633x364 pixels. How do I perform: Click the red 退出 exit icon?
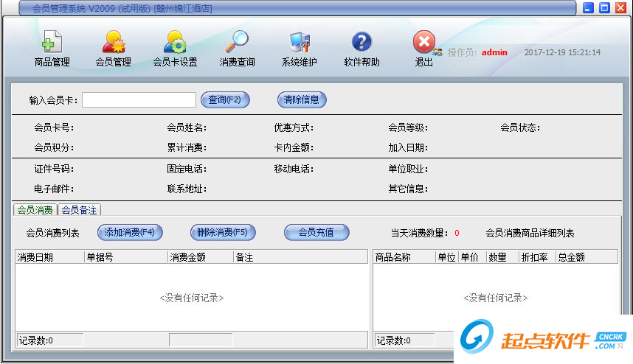point(424,41)
